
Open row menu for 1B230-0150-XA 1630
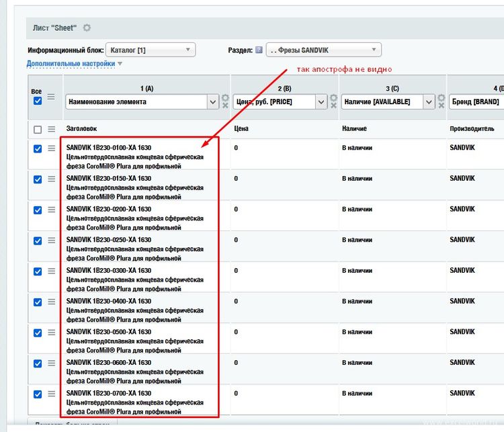tap(52, 179)
